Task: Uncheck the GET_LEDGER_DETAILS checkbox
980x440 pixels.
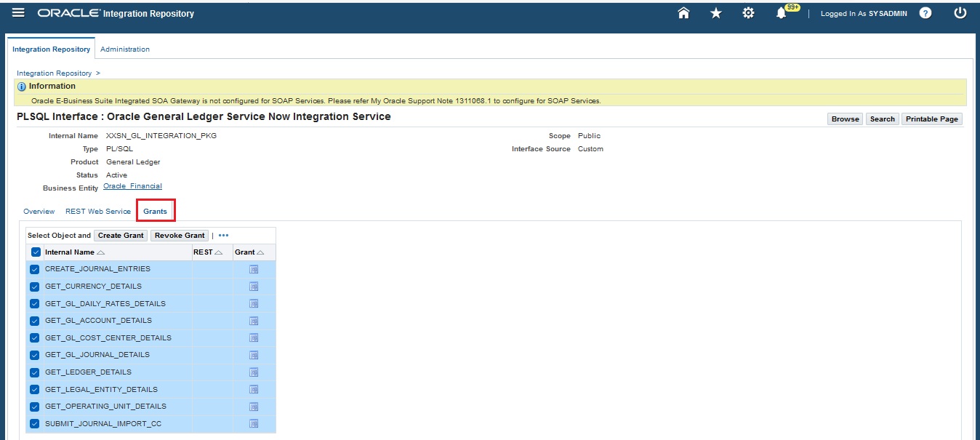Action: [34, 372]
